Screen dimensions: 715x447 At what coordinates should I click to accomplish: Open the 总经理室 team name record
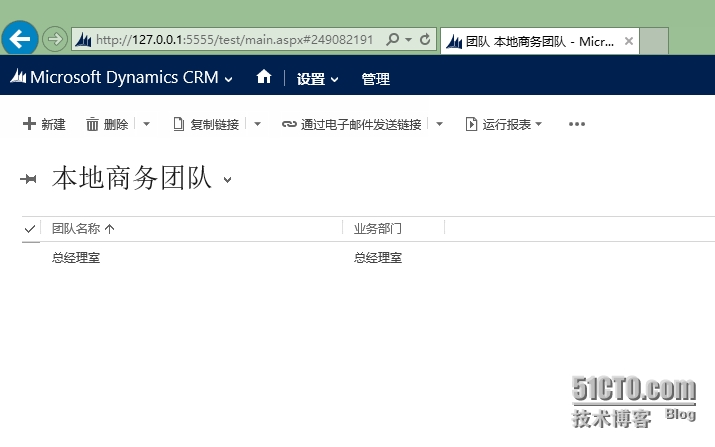pos(76,258)
